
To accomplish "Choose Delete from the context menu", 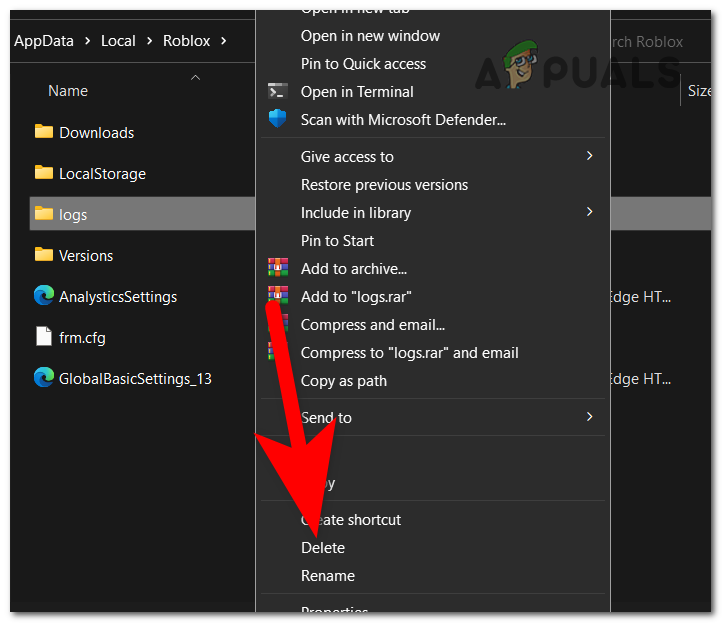I will tap(323, 548).
